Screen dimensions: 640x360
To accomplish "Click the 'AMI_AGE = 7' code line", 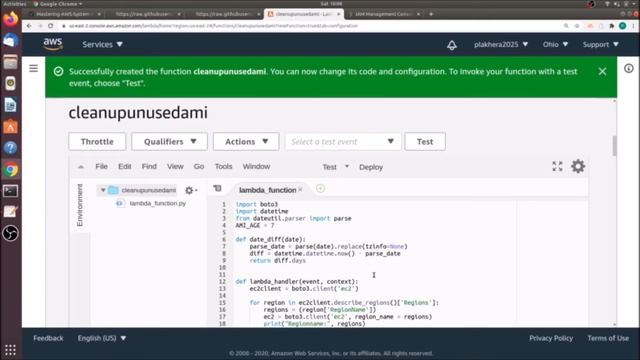I will point(255,225).
